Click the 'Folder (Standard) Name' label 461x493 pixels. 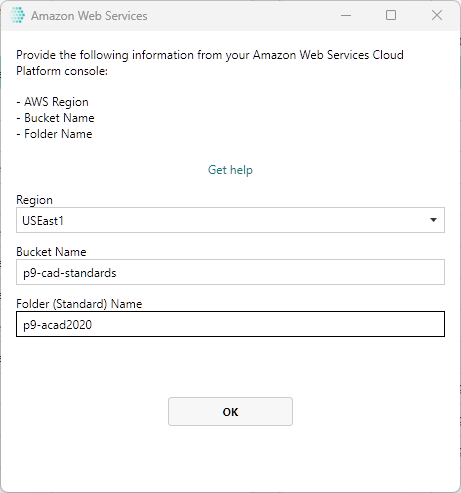(x=79, y=304)
